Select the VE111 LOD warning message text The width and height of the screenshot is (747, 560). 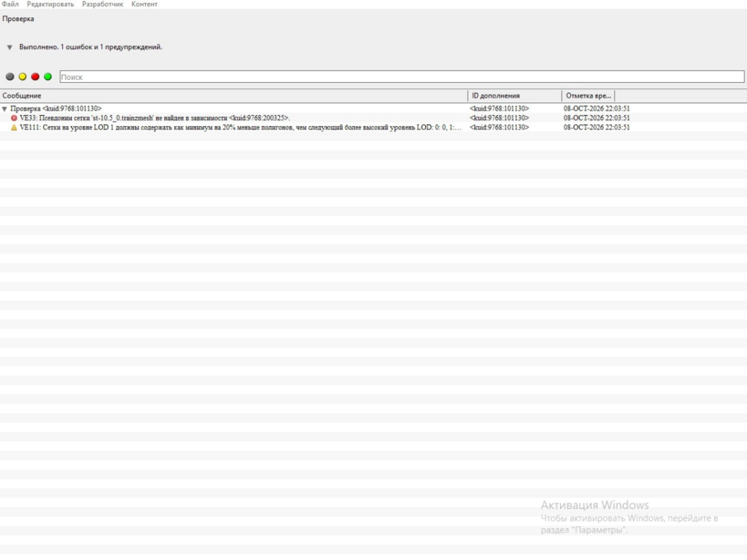pos(241,128)
